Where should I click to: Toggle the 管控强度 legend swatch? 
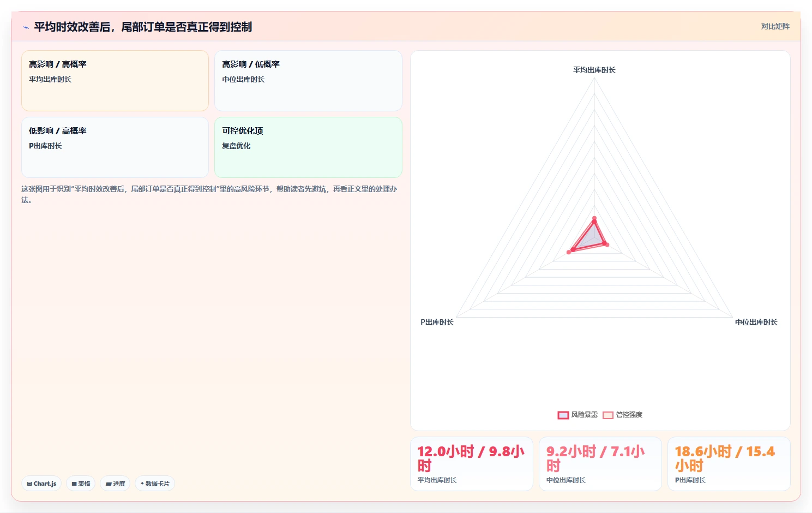pyautogui.click(x=608, y=415)
